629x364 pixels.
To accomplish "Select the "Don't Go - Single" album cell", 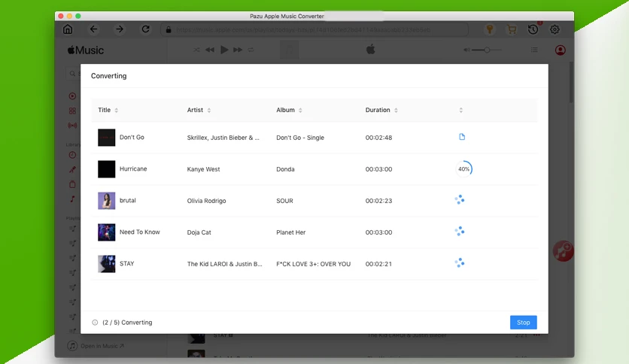I will 300,138.
